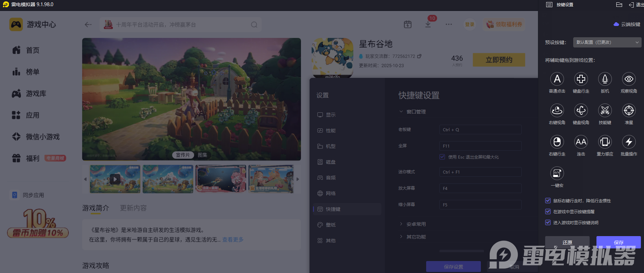Open 游戏库 in the sidebar
This screenshot has height=273, width=644.
click(29, 94)
